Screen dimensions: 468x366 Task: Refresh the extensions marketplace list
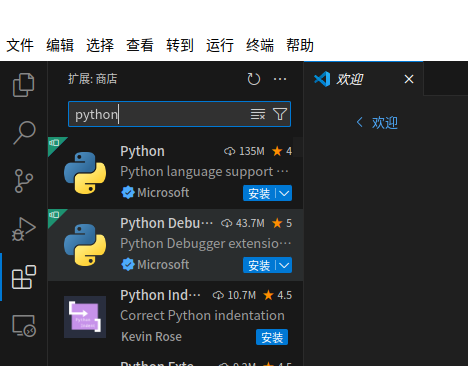pos(254,79)
